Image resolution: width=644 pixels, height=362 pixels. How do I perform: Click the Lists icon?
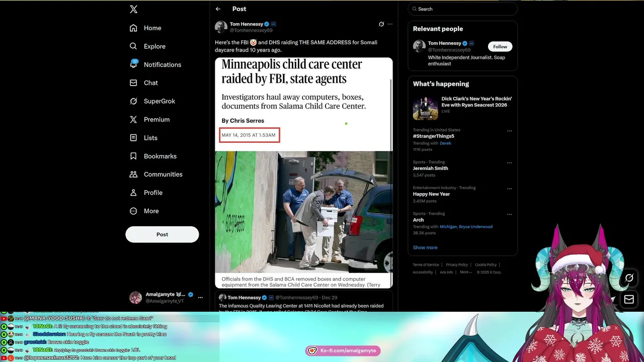click(x=133, y=138)
